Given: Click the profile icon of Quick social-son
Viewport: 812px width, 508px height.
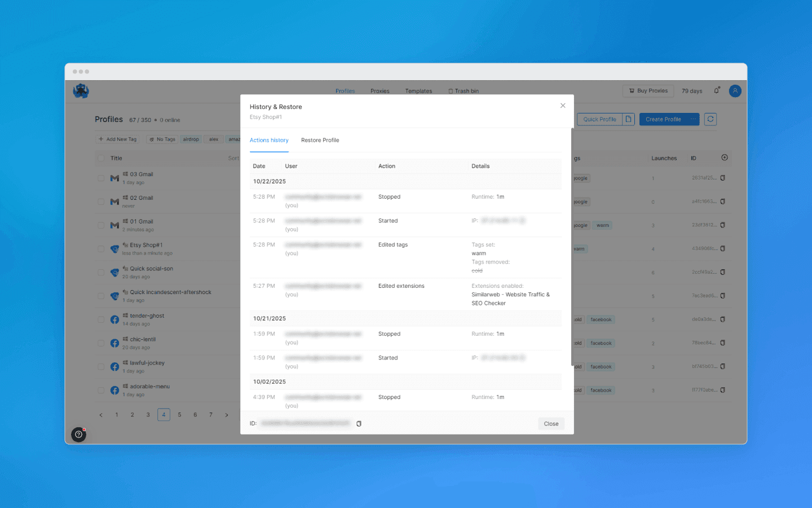Looking at the screenshot, I should point(114,273).
